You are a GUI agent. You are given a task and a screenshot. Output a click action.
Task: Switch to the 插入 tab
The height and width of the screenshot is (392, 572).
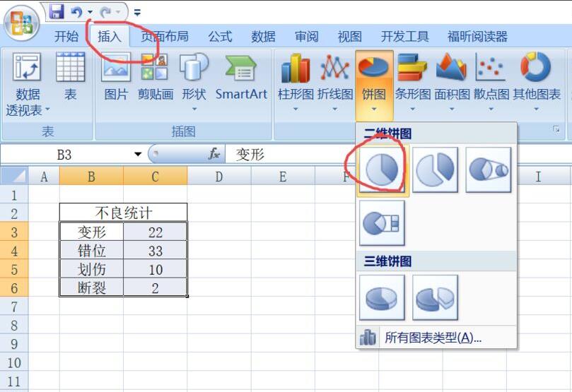click(110, 36)
